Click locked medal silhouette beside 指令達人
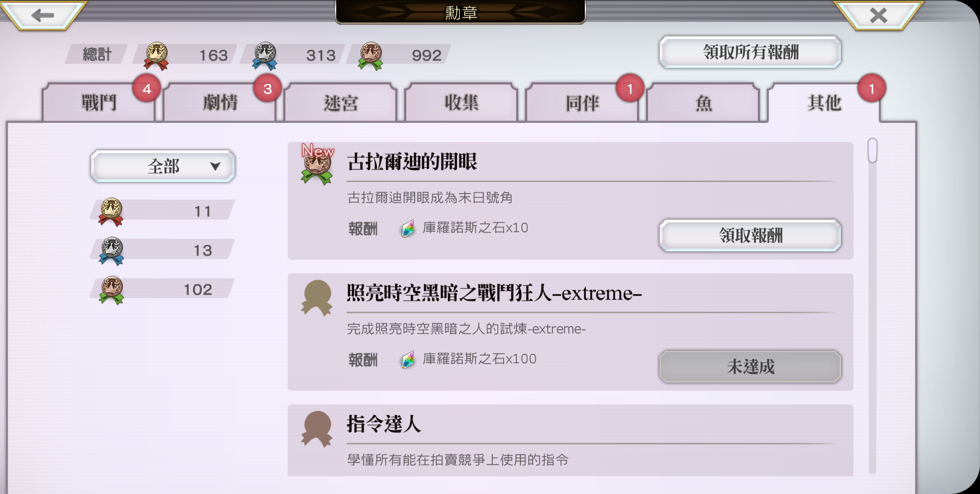 316,429
